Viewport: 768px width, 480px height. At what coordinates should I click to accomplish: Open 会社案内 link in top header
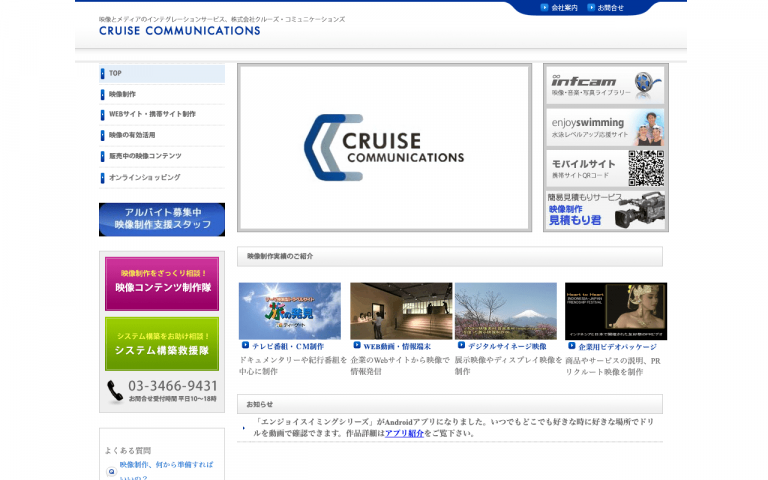564,8
